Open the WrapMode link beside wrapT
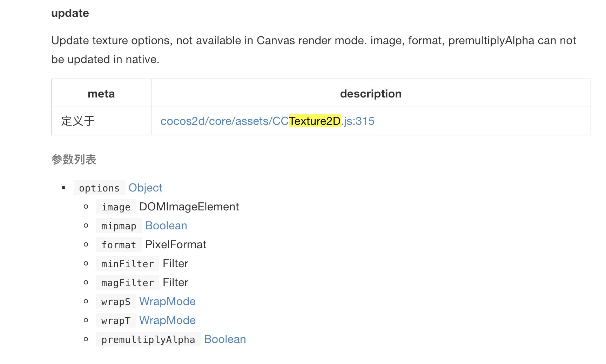Image resolution: width=606 pixels, height=364 pixels. pyautogui.click(x=167, y=320)
